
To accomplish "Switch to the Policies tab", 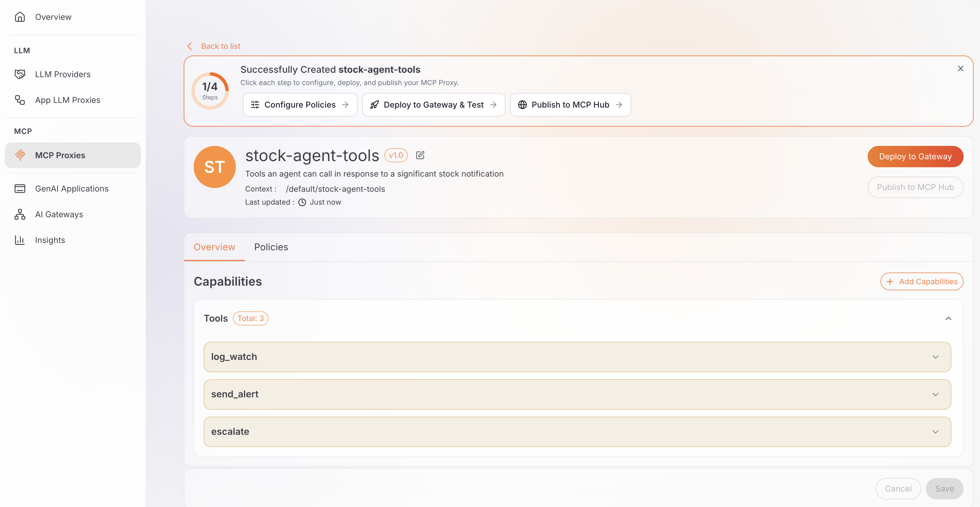I will coord(271,247).
